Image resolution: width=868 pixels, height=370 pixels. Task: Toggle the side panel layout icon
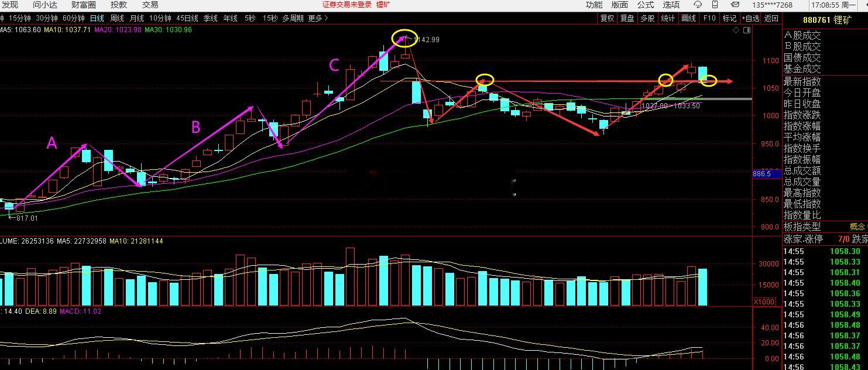point(746,30)
